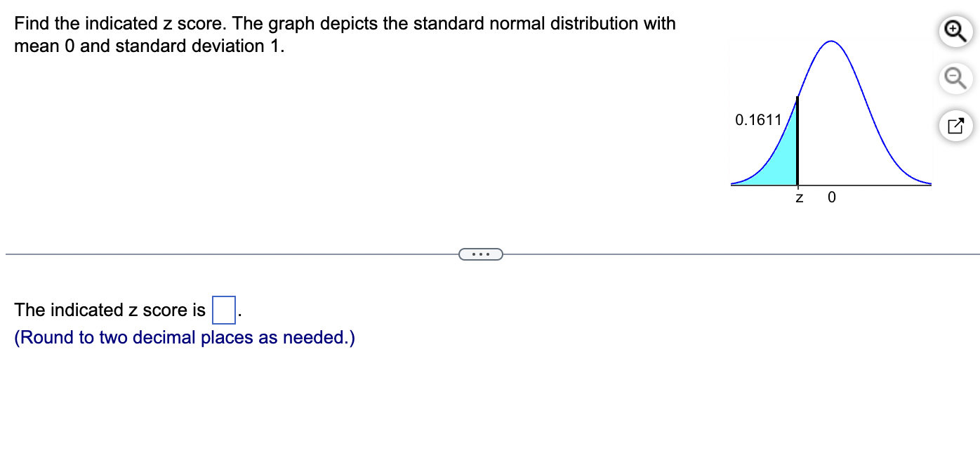This screenshot has height=458, width=980.
Task: Select the 0 label on the axis
Action: (x=831, y=197)
